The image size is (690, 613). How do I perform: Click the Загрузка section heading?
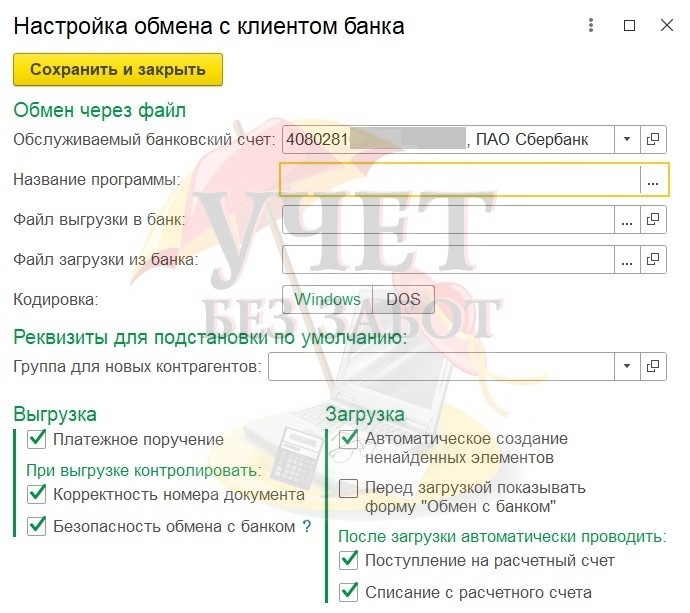(365, 414)
